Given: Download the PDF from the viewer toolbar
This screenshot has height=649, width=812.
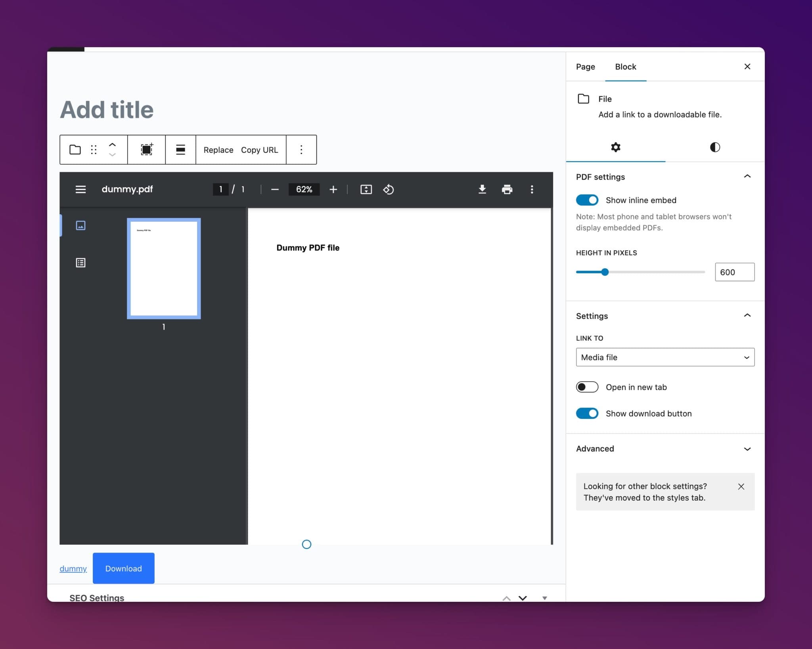Looking at the screenshot, I should pos(482,189).
